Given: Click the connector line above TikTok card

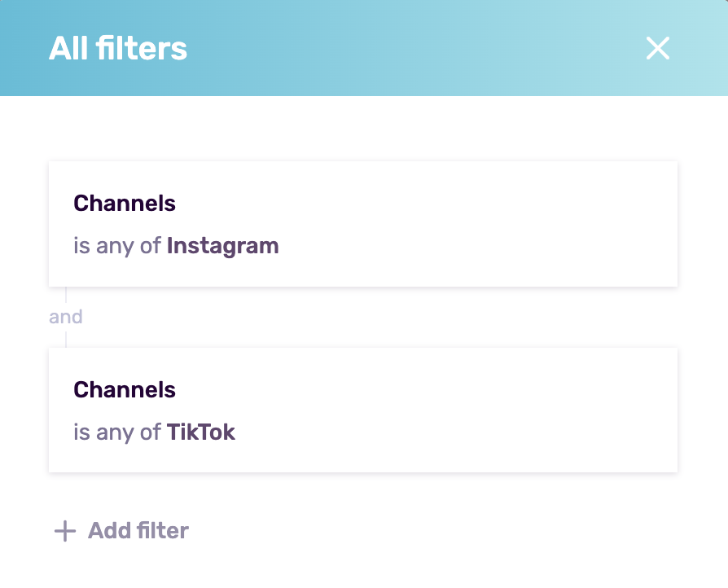Looking at the screenshot, I should pos(66,340).
